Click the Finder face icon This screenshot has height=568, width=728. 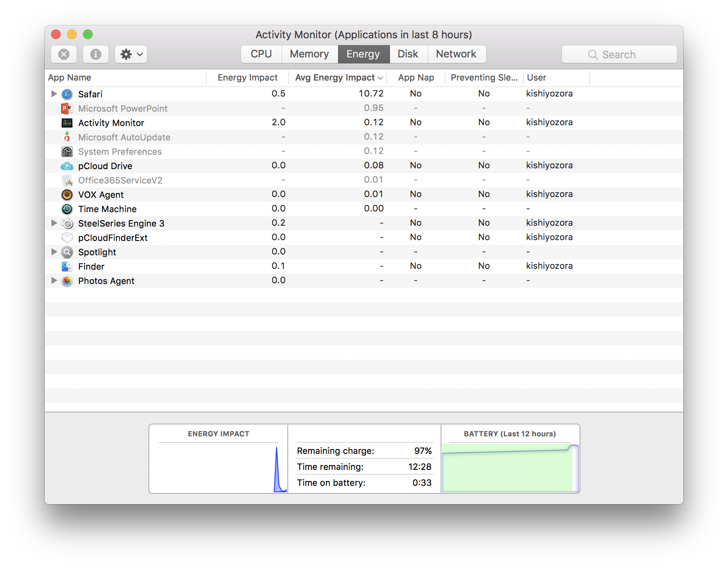[x=67, y=266]
